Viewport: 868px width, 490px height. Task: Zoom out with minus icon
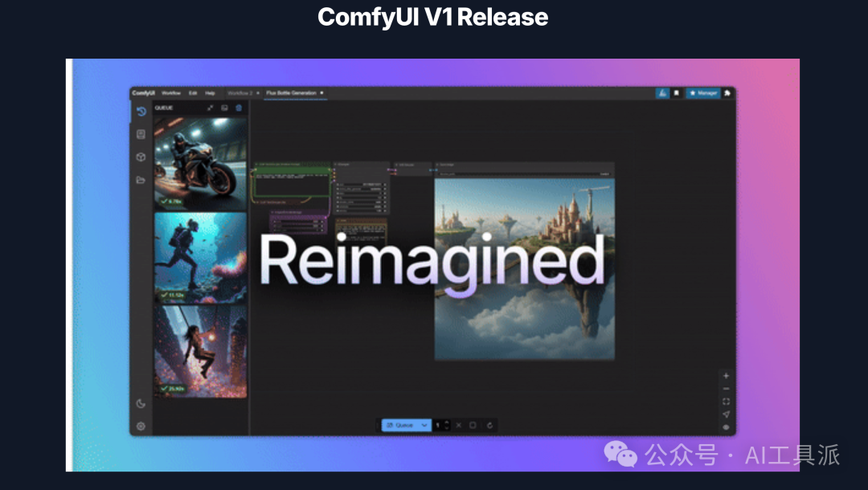pyautogui.click(x=727, y=389)
